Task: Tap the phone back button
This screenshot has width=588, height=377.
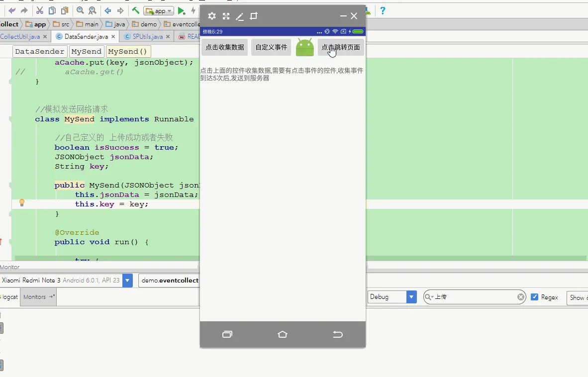Action: [338, 334]
